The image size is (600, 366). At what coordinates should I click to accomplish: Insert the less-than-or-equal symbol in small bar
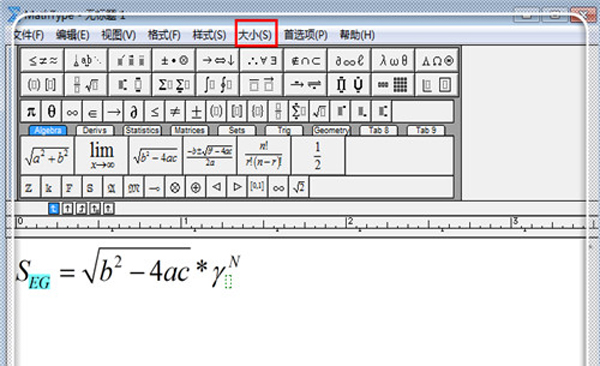tap(155, 111)
